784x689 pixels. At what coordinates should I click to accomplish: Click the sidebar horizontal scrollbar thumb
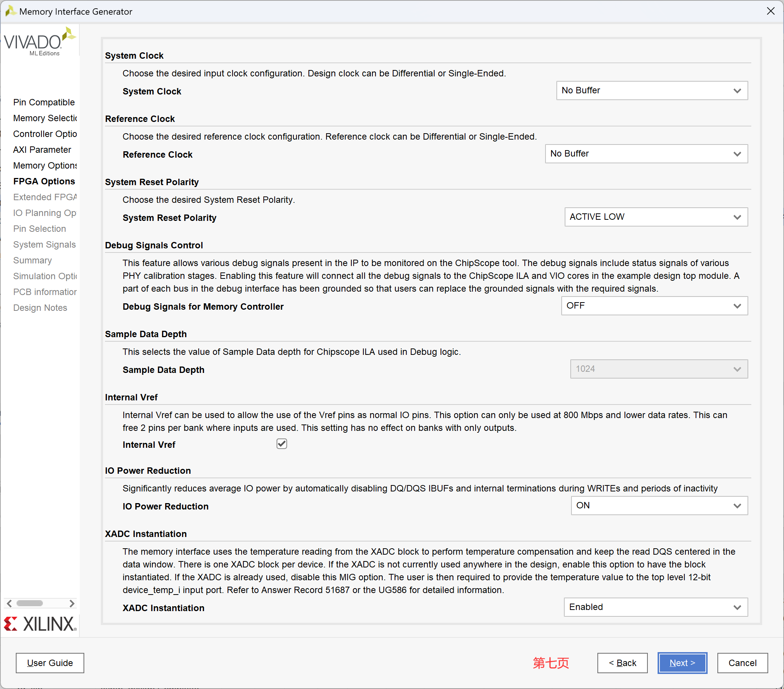click(30, 603)
